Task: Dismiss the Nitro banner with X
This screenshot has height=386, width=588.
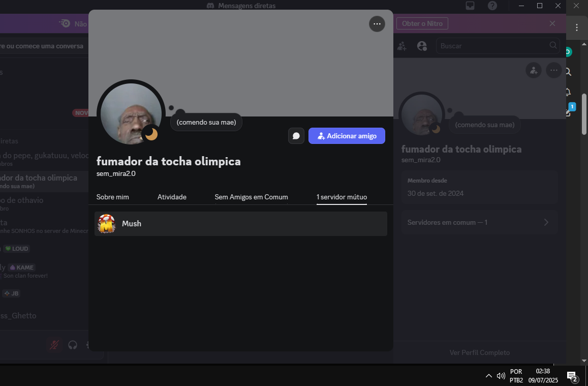Action: 552,23
